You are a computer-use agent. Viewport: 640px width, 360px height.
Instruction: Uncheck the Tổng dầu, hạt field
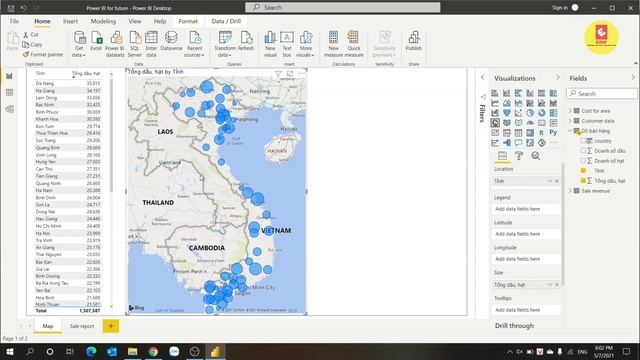pos(583,180)
